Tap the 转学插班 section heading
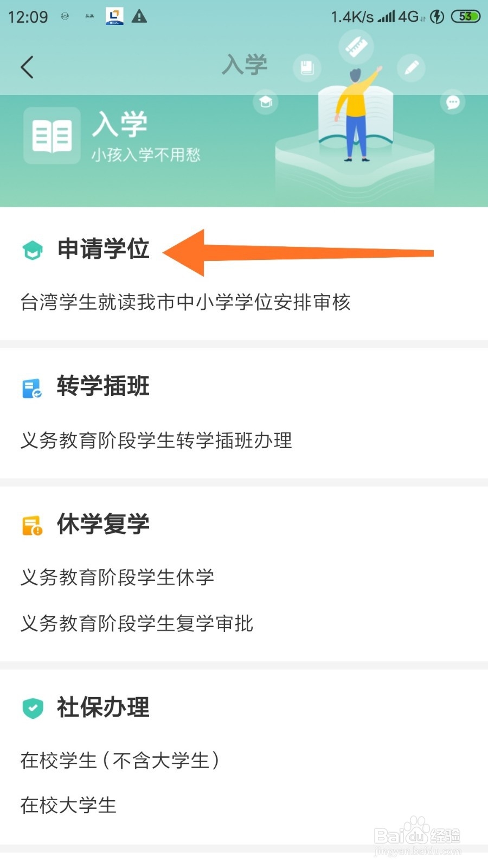 [x=103, y=386]
